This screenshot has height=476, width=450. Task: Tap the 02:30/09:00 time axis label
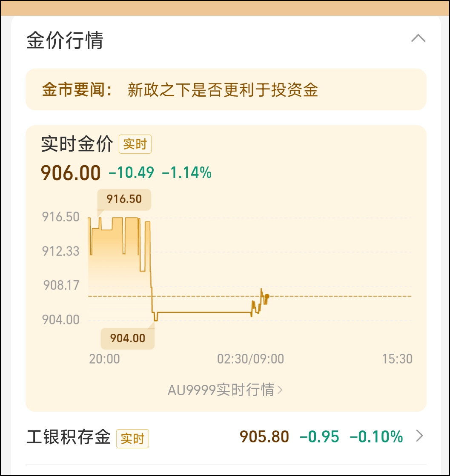(250, 359)
